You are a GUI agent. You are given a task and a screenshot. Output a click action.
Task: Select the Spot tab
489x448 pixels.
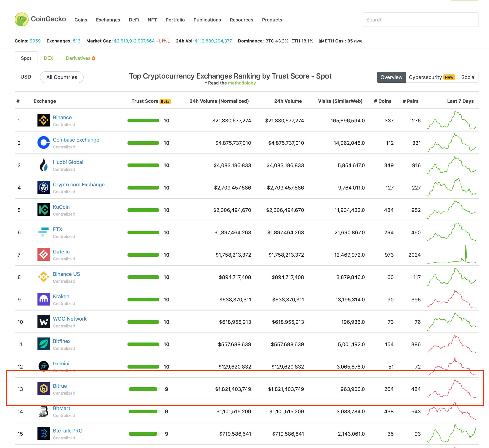tap(26, 58)
